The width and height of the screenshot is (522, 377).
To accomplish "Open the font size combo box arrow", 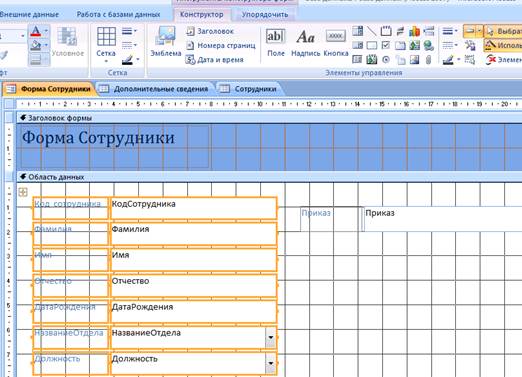I will [23, 36].
